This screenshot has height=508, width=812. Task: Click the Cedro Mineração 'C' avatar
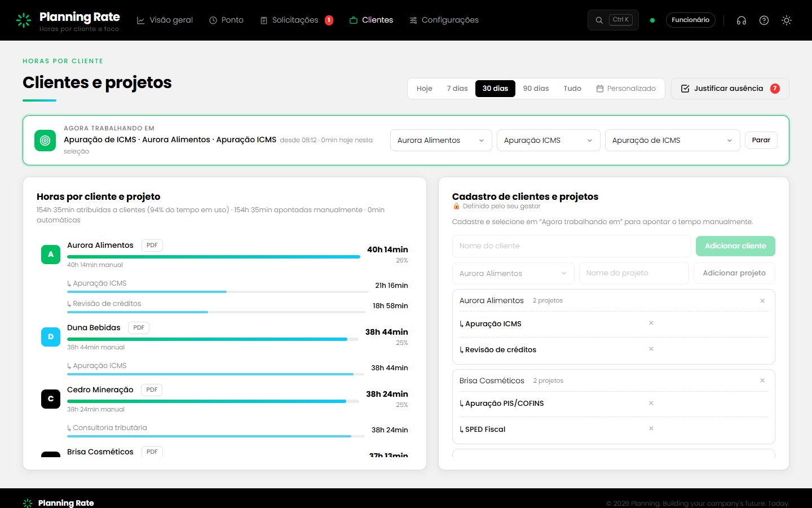click(x=51, y=399)
